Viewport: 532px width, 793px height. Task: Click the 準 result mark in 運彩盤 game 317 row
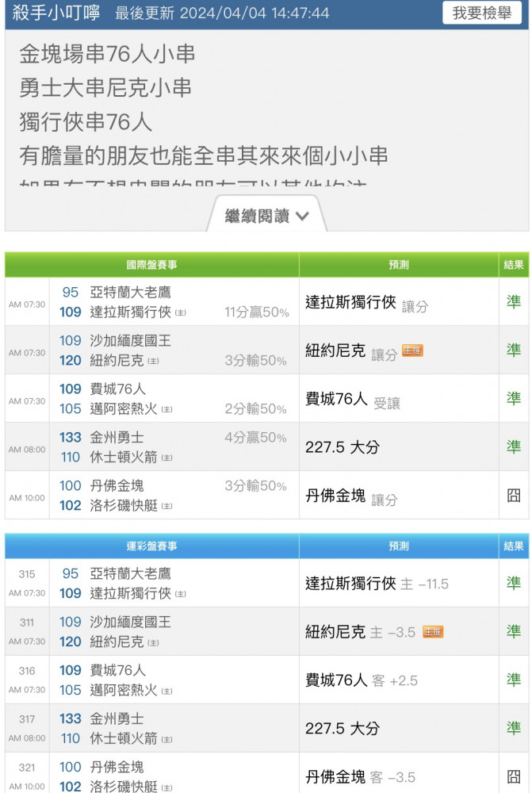[513, 728]
